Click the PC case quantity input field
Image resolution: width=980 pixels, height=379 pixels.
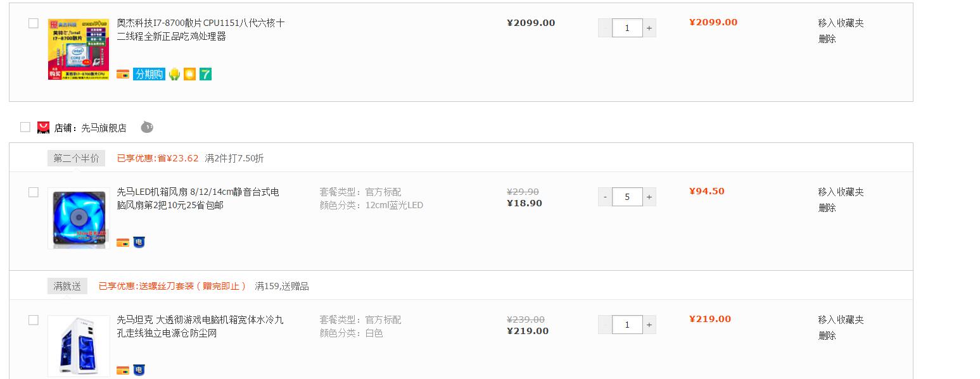click(x=627, y=325)
